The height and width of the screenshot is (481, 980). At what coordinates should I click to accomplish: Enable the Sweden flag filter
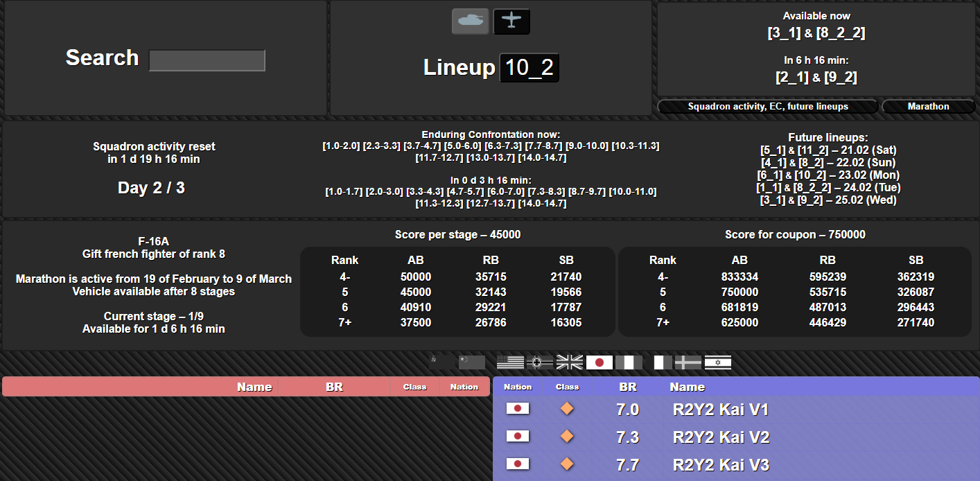click(x=688, y=362)
